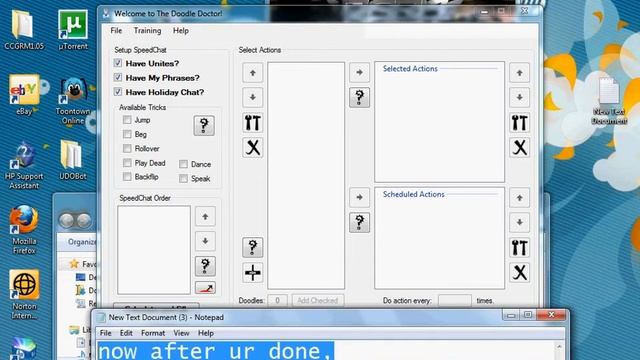The width and height of the screenshot is (640, 360).
Task: Move Scheduled Actions item up
Action: (x=519, y=198)
